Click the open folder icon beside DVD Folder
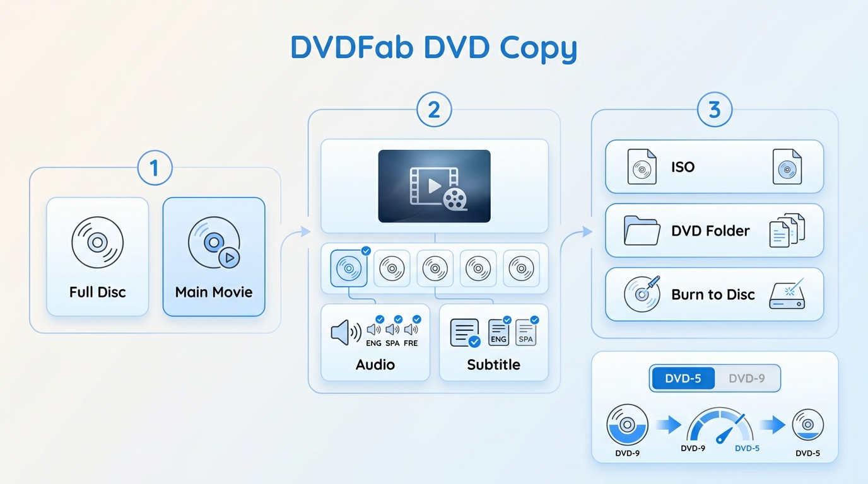Image resolution: width=868 pixels, height=484 pixels. 642,231
